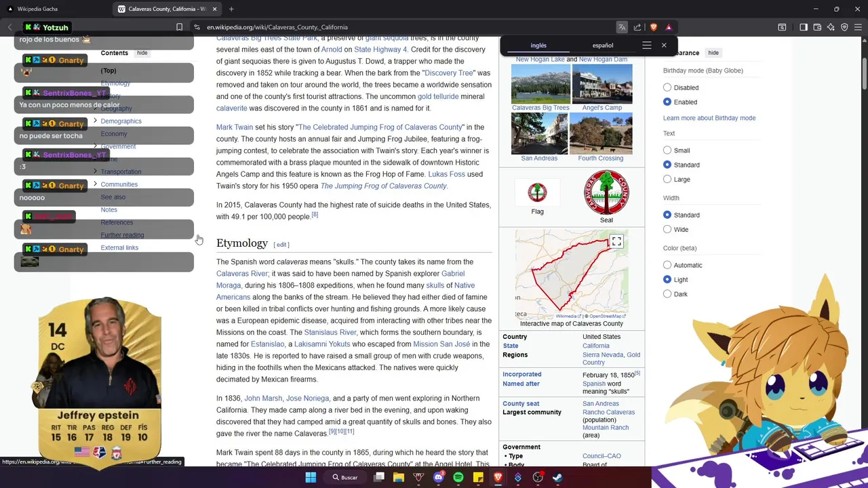The height and width of the screenshot is (488, 868).
Task: Open the Angel's Camp photo
Action: [601, 84]
